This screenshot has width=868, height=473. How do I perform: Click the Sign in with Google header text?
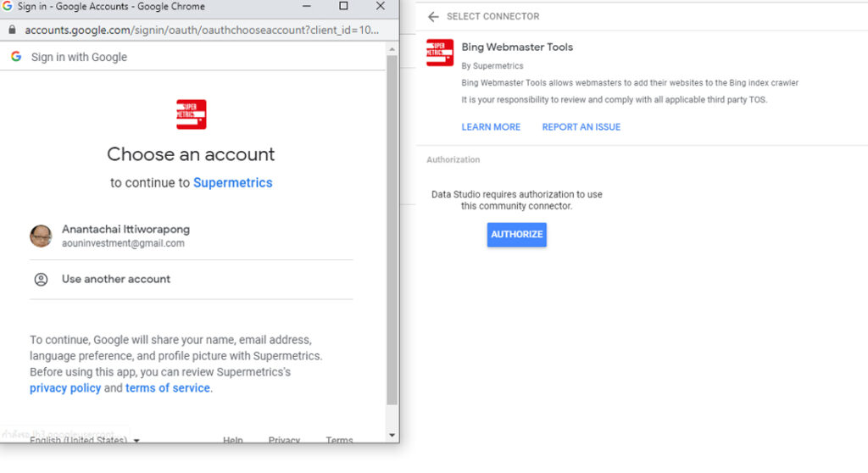tap(79, 57)
